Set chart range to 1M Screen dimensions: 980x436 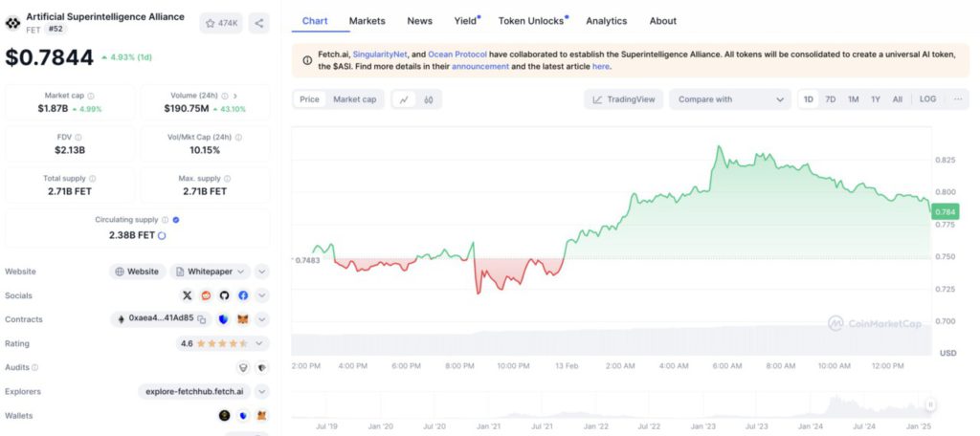(853, 99)
